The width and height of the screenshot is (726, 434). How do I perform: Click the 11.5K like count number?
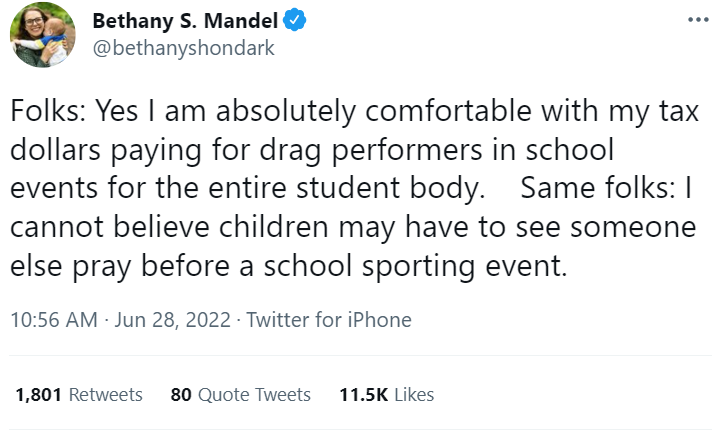coord(364,394)
